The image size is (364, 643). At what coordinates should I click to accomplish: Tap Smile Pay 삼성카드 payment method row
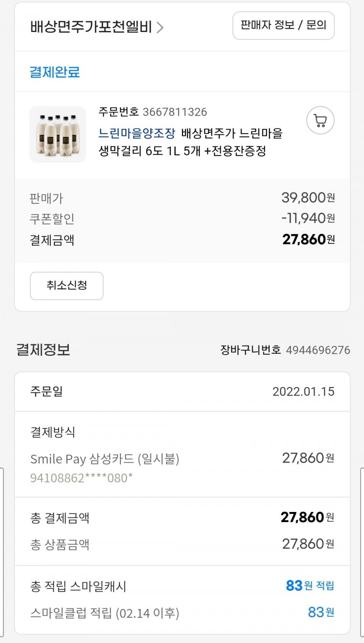click(182, 459)
